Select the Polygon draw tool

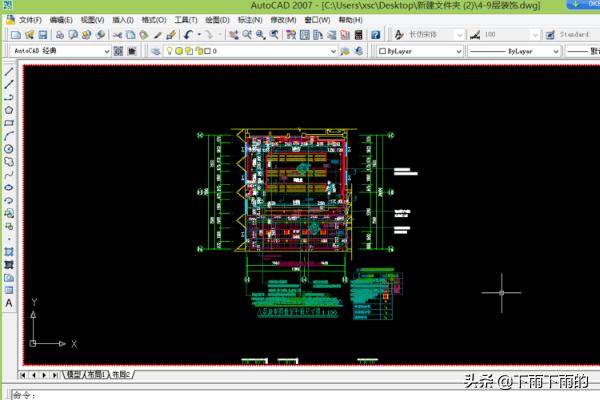pyautogui.click(x=9, y=110)
